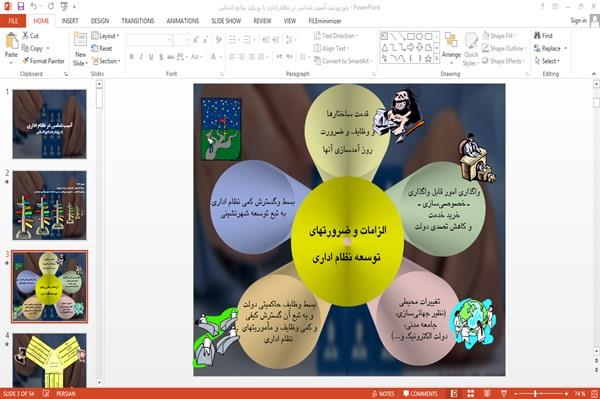Switch to the TRANSITIONS tab
The image size is (600, 399).
[138, 21]
